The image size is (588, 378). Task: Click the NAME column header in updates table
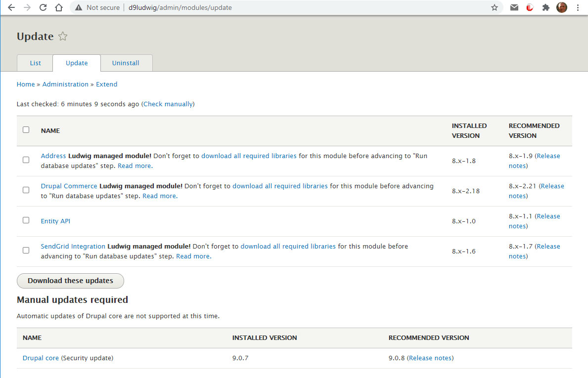coord(50,131)
